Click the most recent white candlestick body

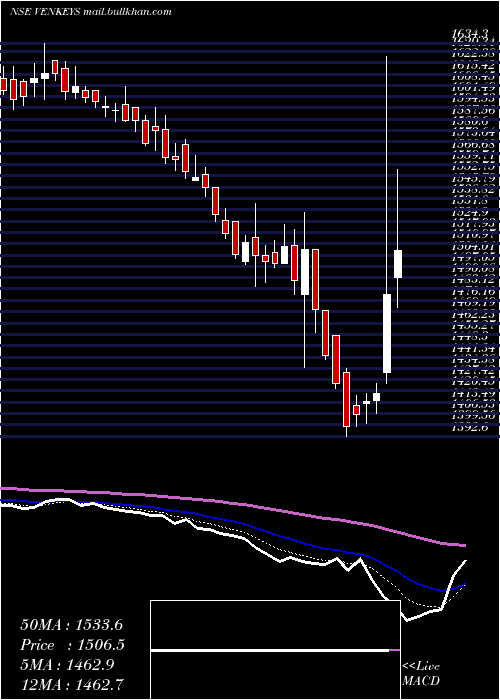click(398, 264)
